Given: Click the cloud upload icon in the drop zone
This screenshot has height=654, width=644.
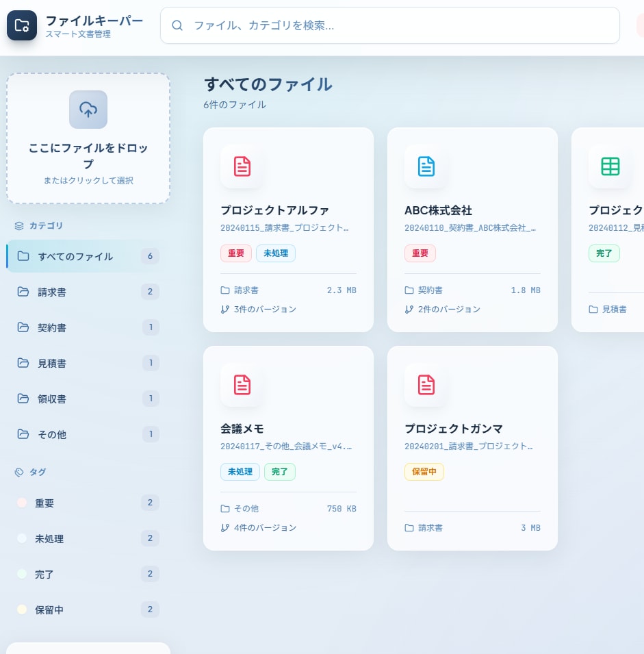Looking at the screenshot, I should tap(88, 110).
